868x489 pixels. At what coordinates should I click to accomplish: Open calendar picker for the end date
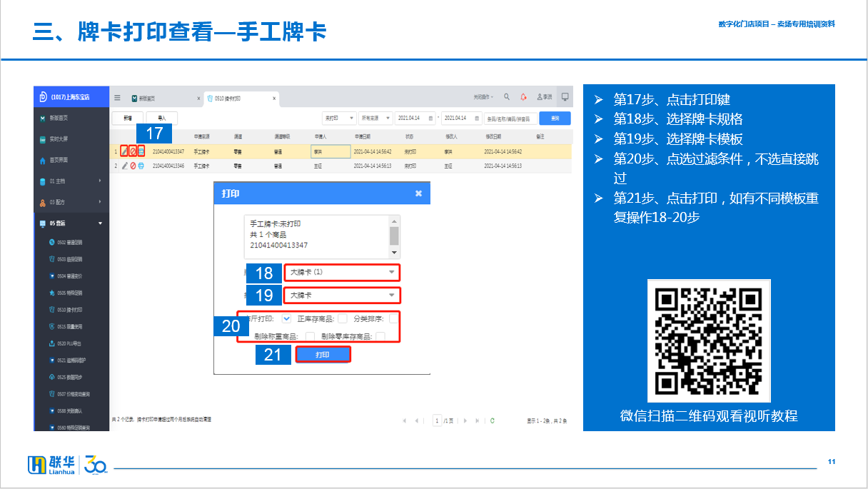point(477,118)
